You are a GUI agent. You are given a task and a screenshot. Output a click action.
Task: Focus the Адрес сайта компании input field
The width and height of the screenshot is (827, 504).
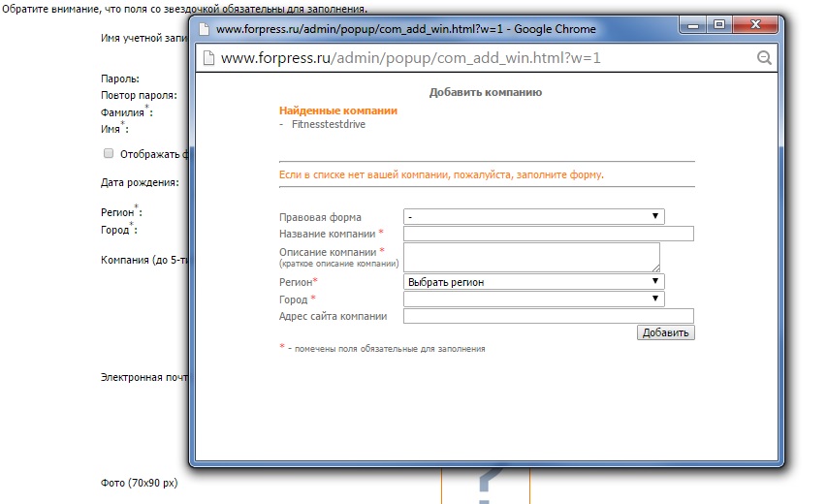click(549, 316)
